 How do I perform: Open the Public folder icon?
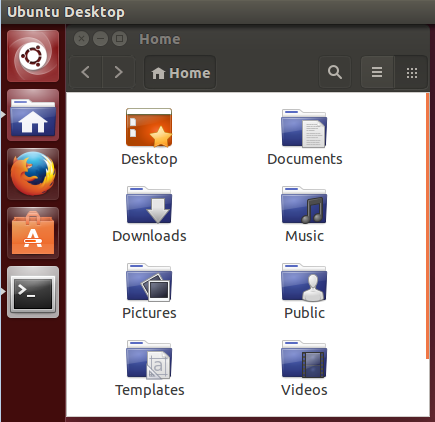tap(304, 282)
